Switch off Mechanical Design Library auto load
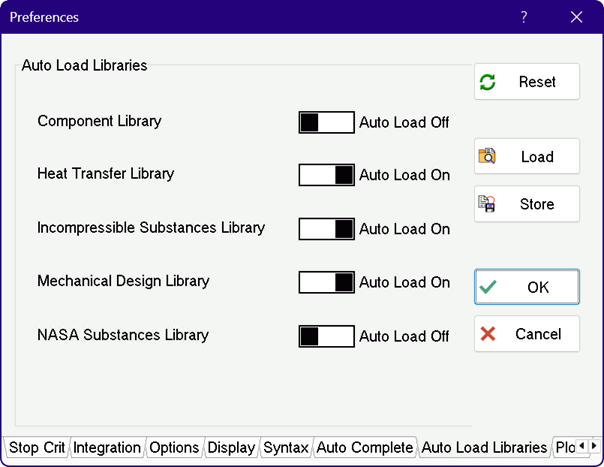 tap(326, 282)
